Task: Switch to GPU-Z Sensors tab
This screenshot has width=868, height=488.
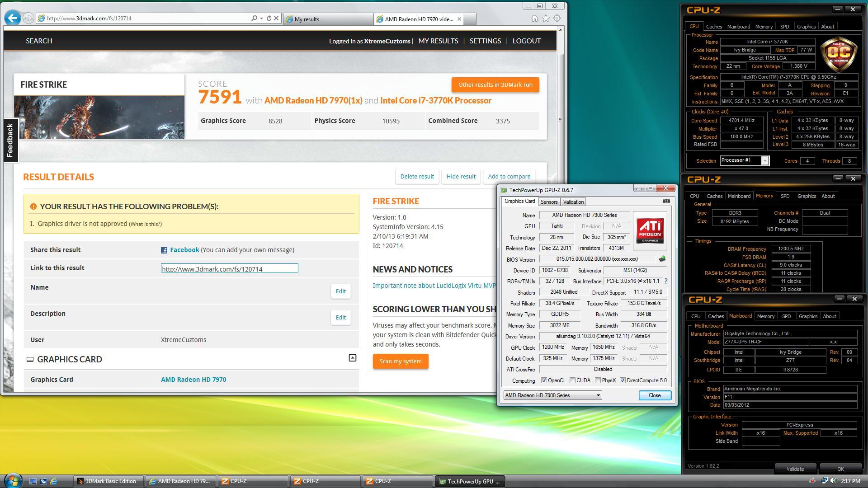Action: pyautogui.click(x=549, y=202)
